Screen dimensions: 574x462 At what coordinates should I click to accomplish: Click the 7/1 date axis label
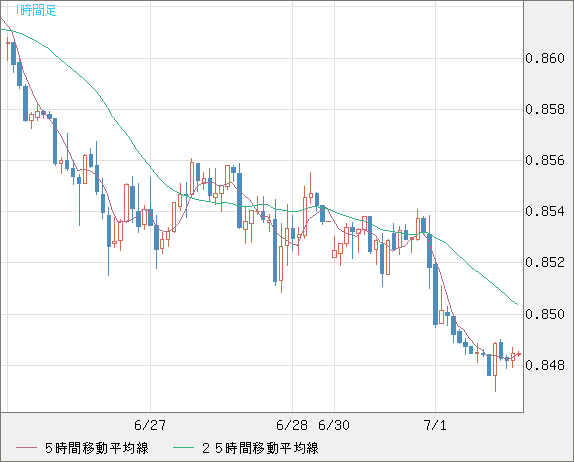(x=435, y=425)
